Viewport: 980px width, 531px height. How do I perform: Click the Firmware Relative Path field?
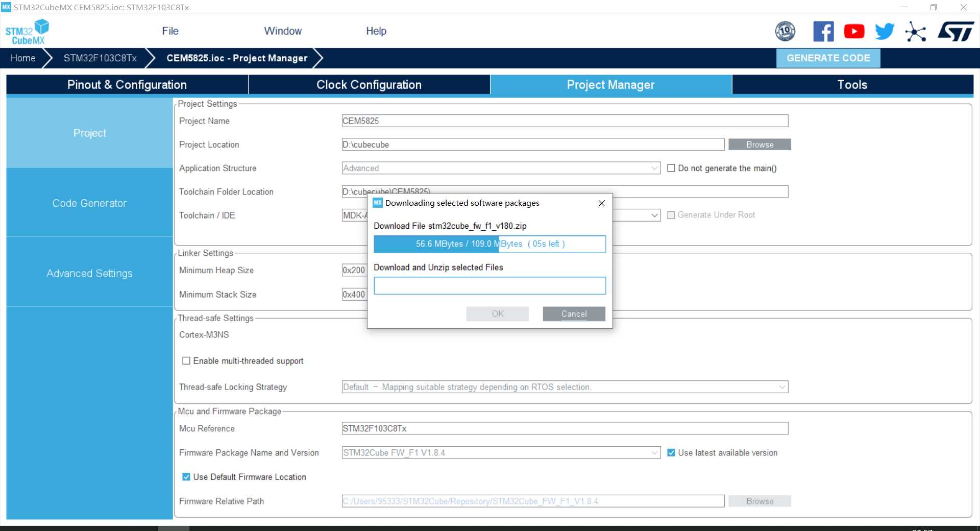pyautogui.click(x=533, y=501)
